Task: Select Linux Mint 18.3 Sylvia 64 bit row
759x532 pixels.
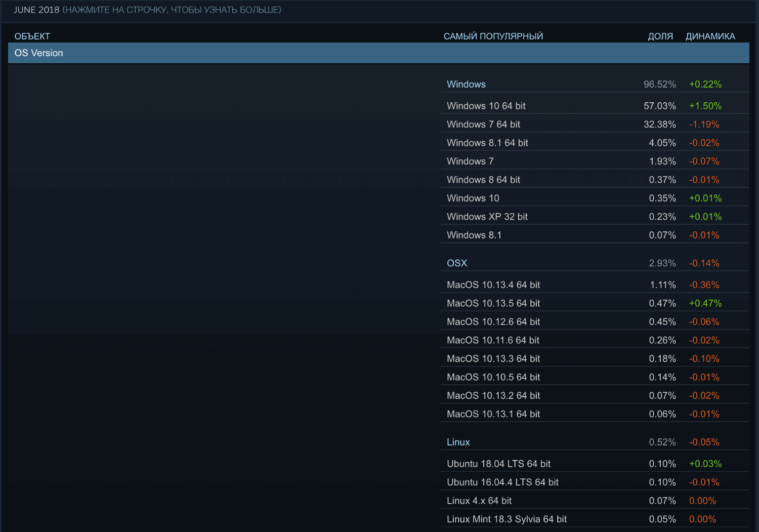Action: pos(595,519)
